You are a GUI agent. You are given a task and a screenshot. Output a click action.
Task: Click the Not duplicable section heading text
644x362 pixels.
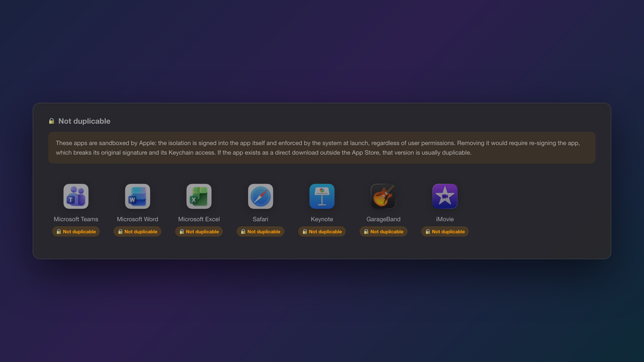tap(84, 121)
